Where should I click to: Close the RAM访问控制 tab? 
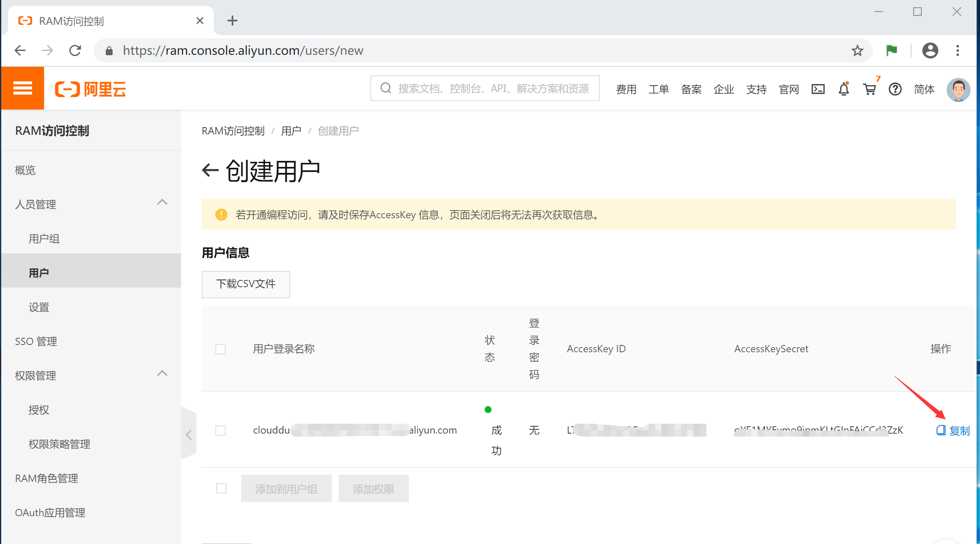tap(200, 21)
